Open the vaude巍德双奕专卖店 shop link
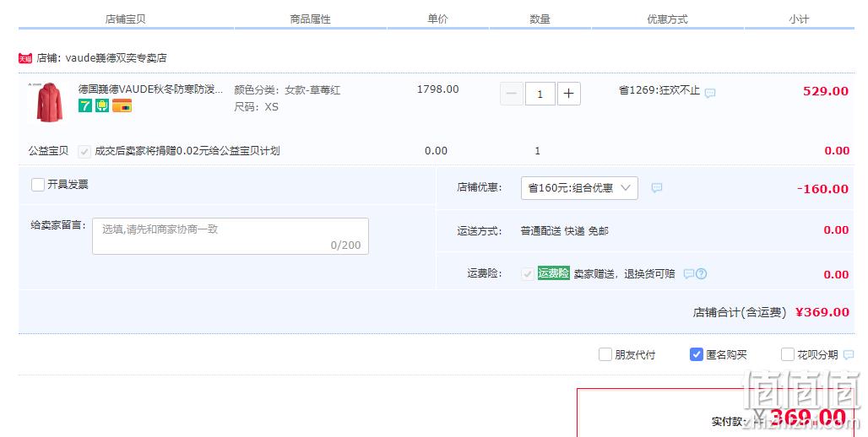868x437 pixels. coord(116,58)
